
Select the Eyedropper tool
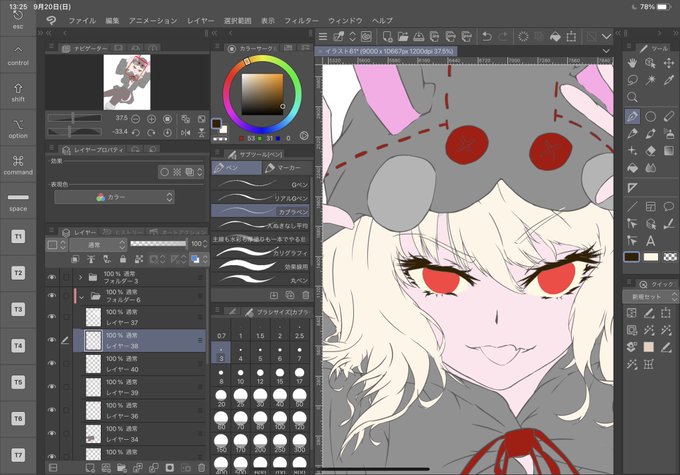[669, 80]
